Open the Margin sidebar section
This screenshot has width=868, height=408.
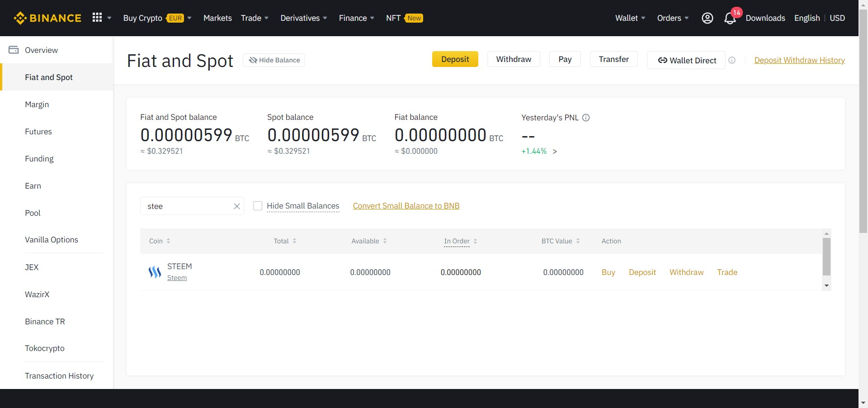pyautogui.click(x=37, y=104)
